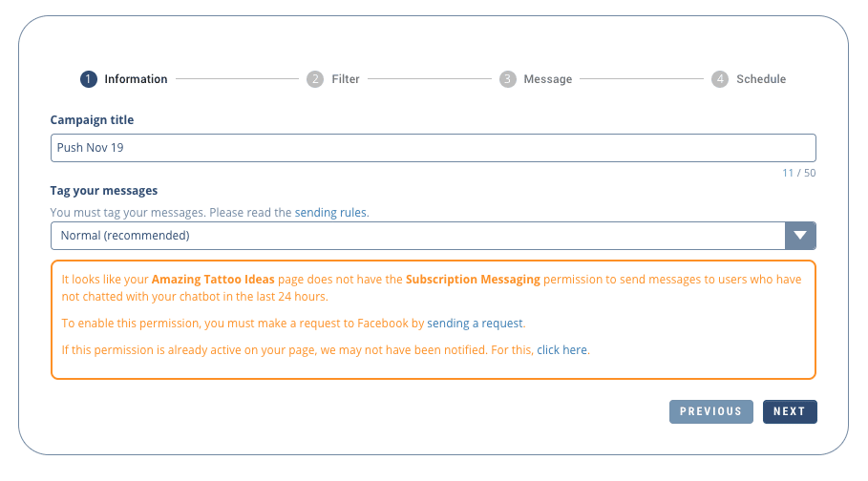Switch to the Filter step
Image resolution: width=868 pixels, height=481 pixels.
346,79
